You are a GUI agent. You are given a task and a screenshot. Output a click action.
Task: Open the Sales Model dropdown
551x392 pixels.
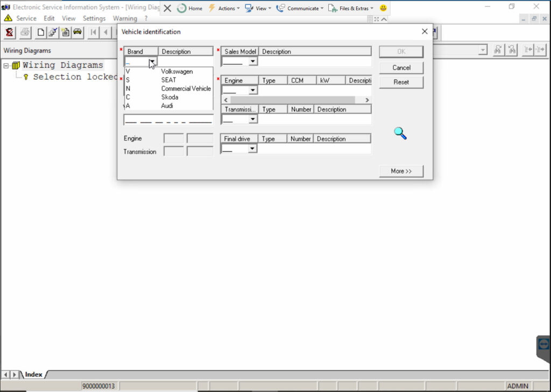(x=253, y=62)
